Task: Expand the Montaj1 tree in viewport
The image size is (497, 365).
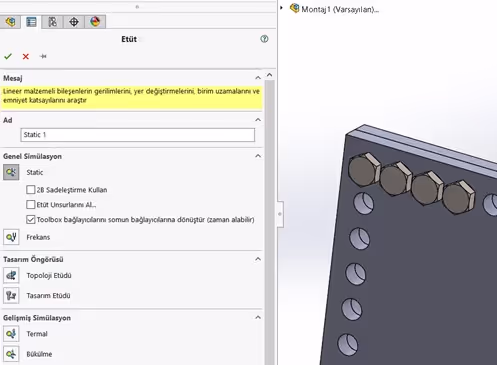Action: 281,8
